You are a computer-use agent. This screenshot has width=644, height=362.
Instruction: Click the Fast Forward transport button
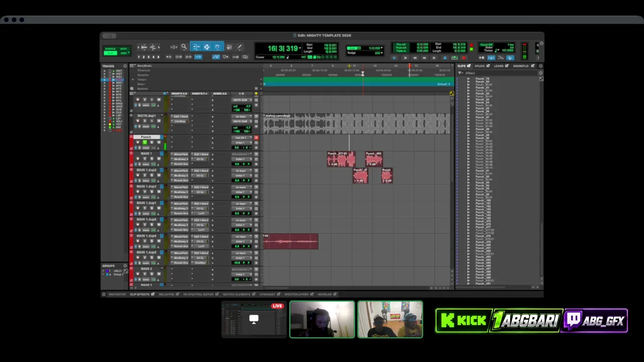424,58
